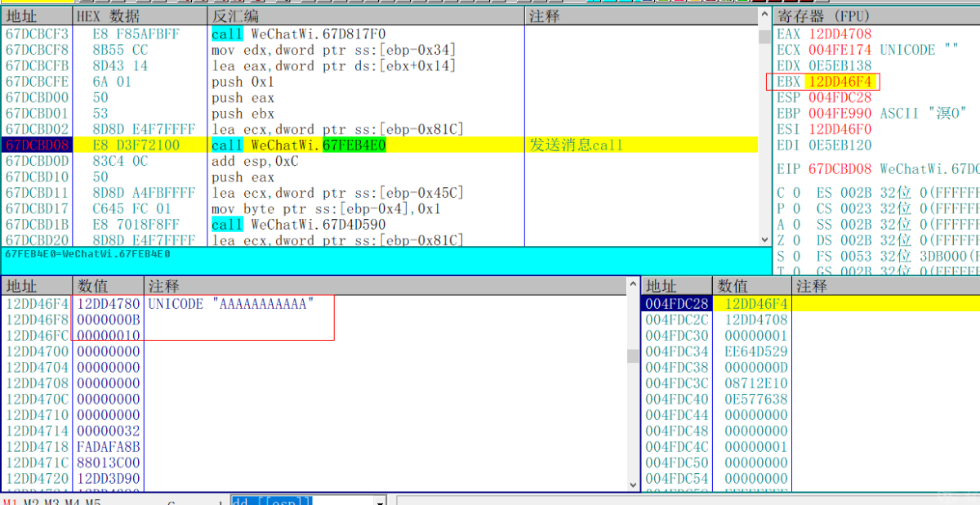Select stack address 004FDC4C
The width and height of the screenshot is (980, 505).
[678, 447]
